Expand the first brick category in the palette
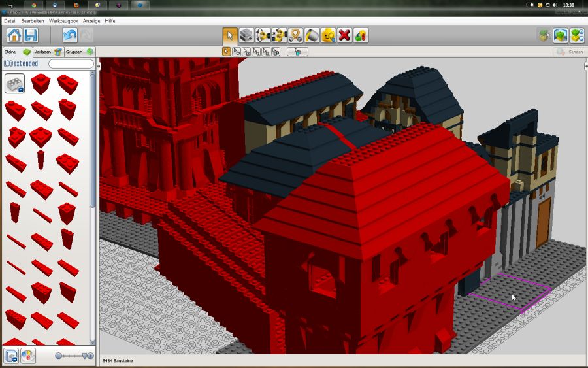This screenshot has height=368, width=588. click(15, 83)
